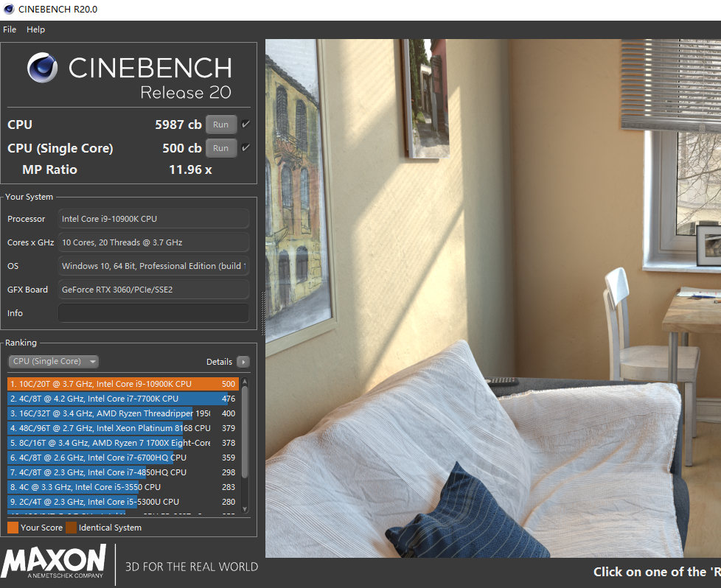The height and width of the screenshot is (588, 721).
Task: Click the MAXON logo
Action: 54,561
